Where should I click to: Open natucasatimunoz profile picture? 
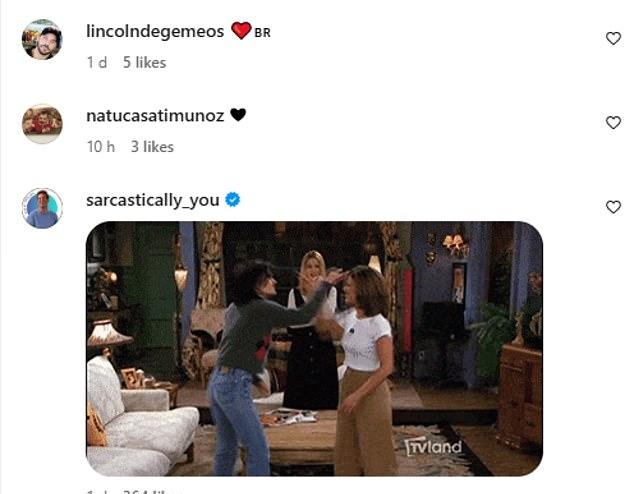coord(42,124)
